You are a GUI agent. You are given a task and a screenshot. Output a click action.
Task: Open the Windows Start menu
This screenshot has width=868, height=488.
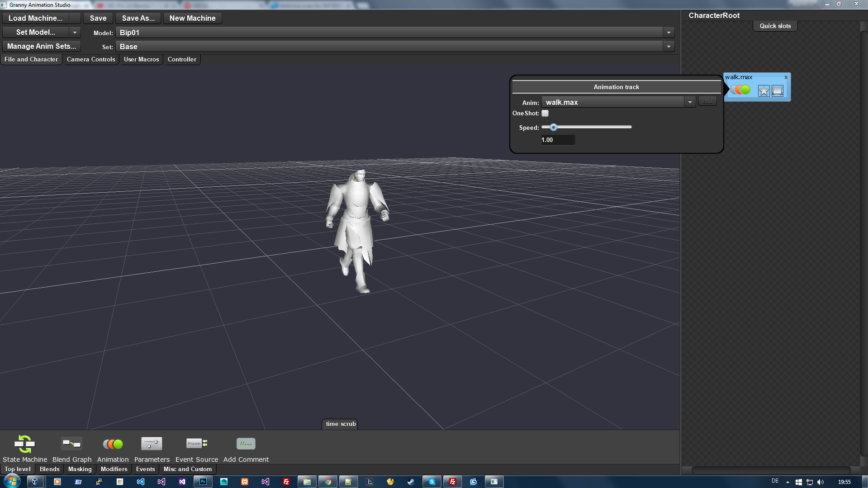tap(12, 481)
